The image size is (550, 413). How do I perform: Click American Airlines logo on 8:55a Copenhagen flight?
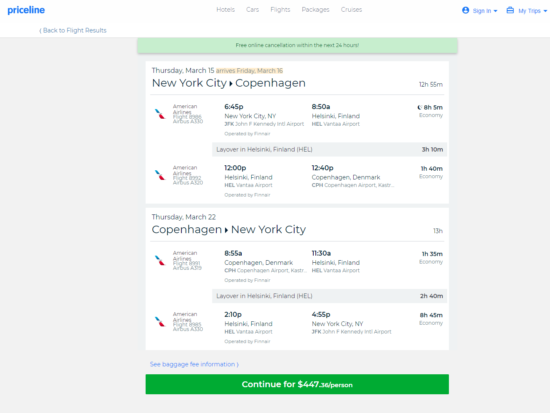[160, 260]
